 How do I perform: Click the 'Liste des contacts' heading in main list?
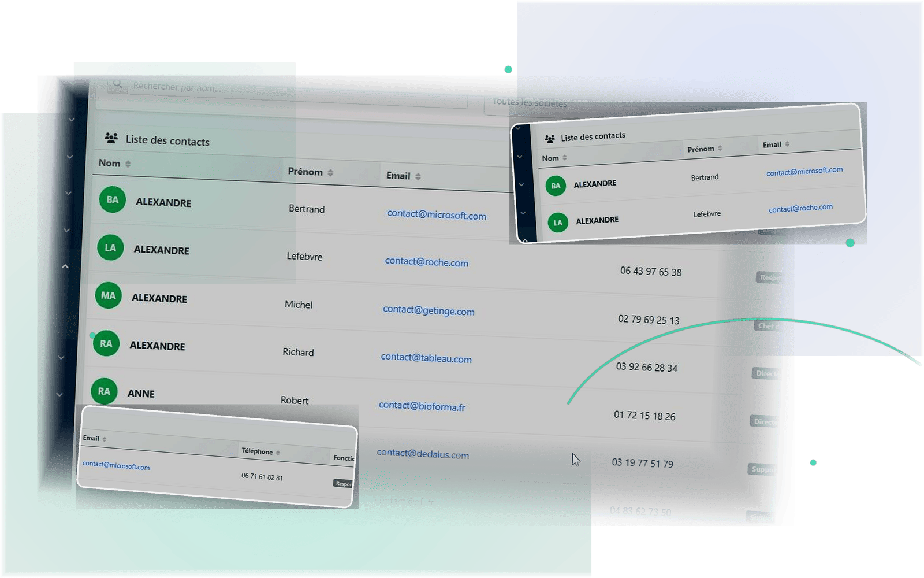[x=167, y=140]
